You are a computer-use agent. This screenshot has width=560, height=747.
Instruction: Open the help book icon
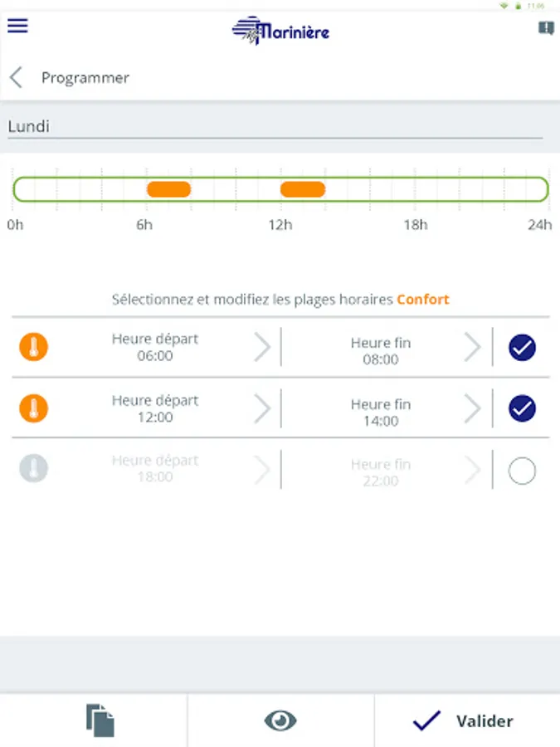545,28
